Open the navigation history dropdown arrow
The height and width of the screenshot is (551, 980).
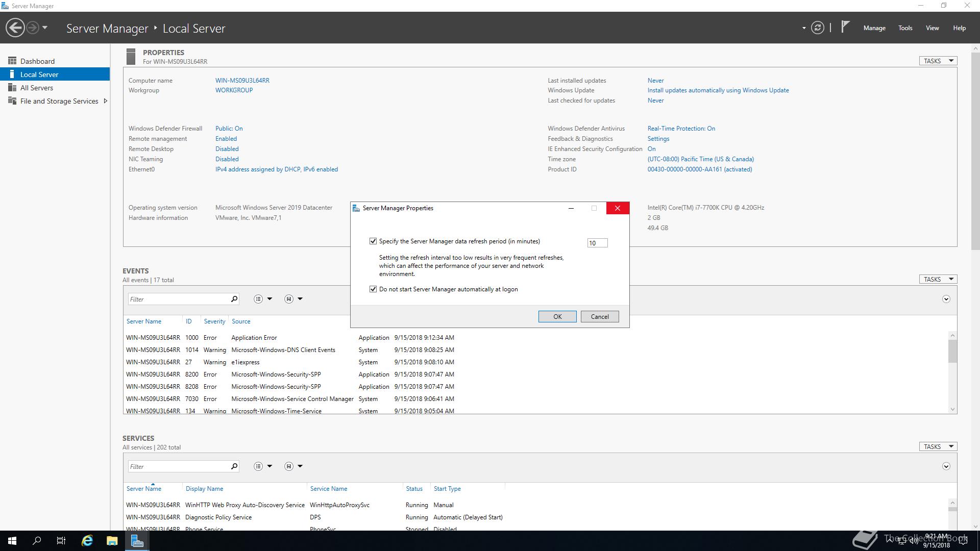45,28
